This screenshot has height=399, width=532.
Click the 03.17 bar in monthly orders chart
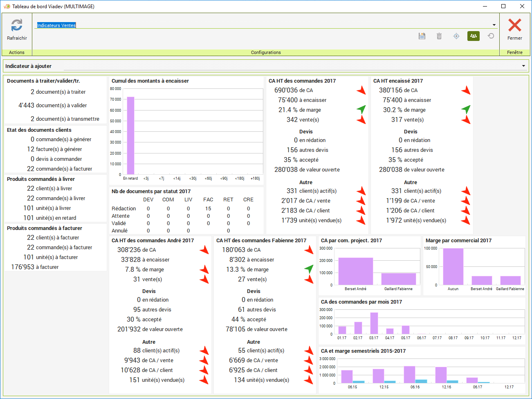click(374, 323)
